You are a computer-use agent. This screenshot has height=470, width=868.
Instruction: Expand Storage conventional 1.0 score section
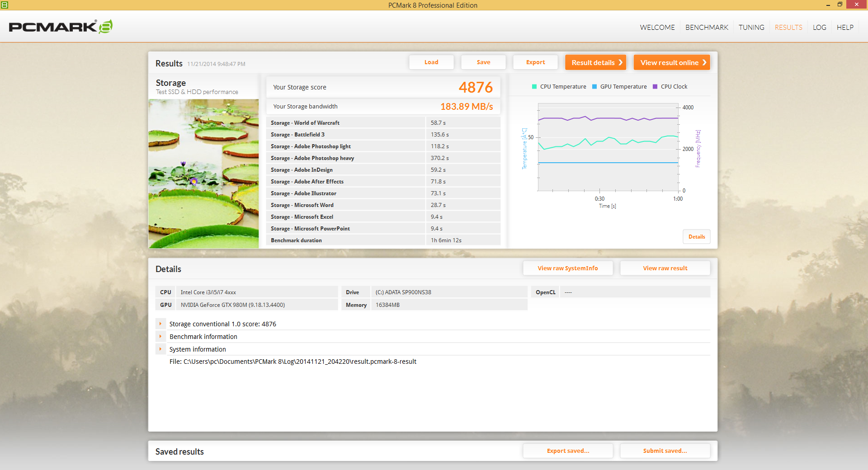click(x=160, y=324)
